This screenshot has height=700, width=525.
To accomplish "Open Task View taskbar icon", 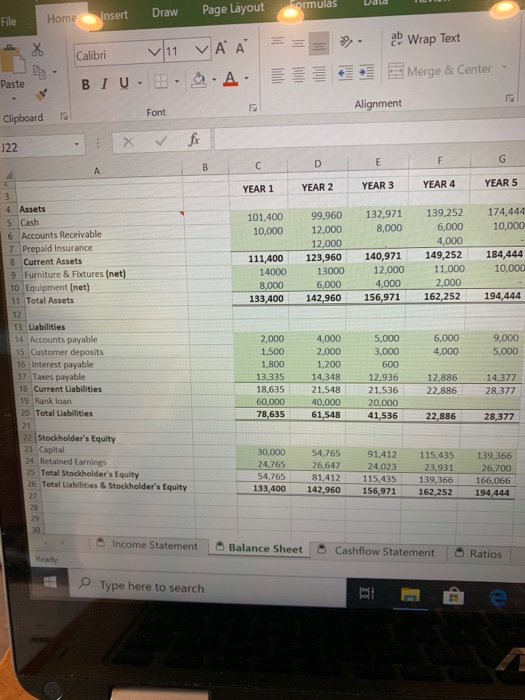I will [x=367, y=593].
